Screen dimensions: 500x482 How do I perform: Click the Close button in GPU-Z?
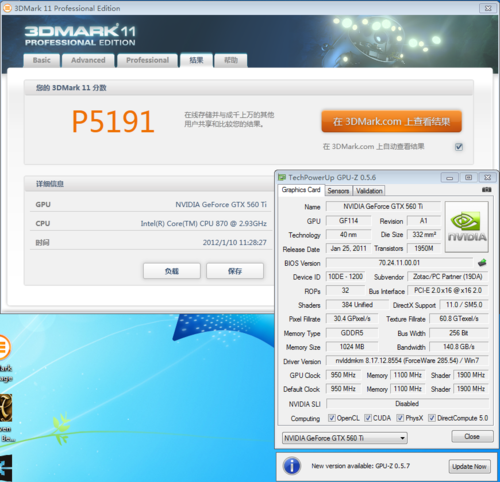pos(472,436)
